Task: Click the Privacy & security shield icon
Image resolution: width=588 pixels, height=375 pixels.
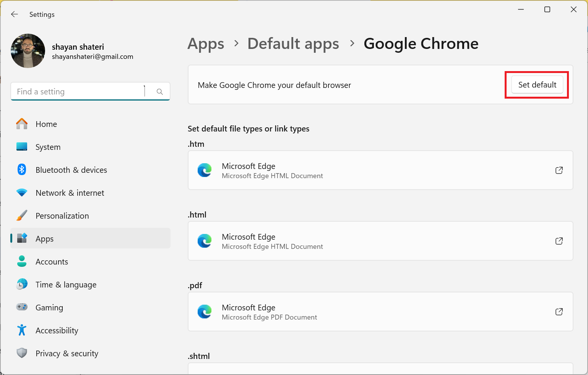Action: [x=22, y=353]
